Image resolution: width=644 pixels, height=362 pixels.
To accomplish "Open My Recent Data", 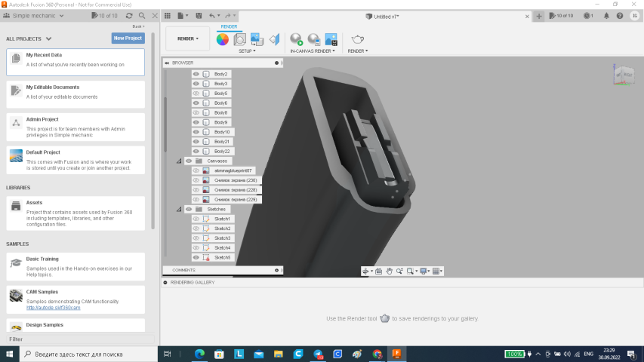I will 75,62.
